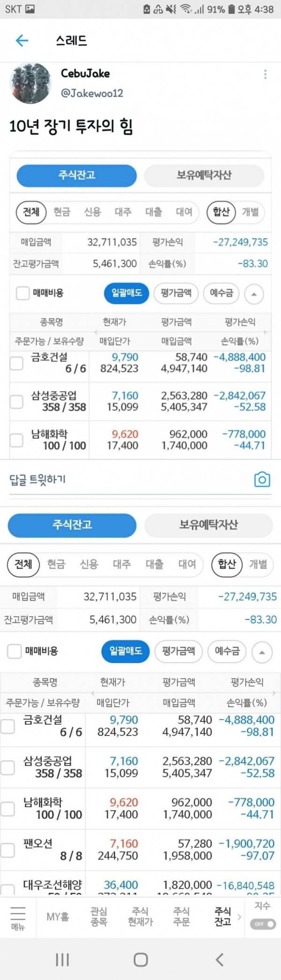This screenshot has height=980, width=281.
Task: Switch to lower 보유예탁자산 tab
Action: point(208,525)
